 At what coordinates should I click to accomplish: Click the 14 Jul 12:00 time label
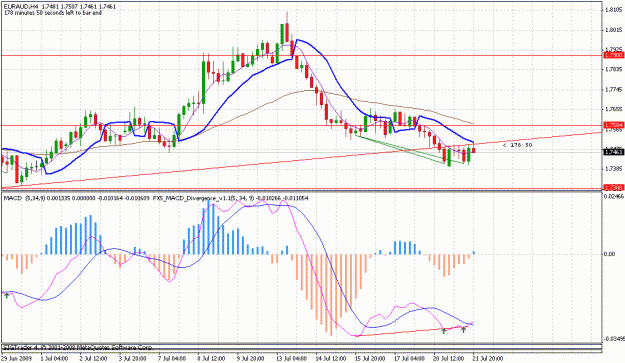tap(330, 359)
